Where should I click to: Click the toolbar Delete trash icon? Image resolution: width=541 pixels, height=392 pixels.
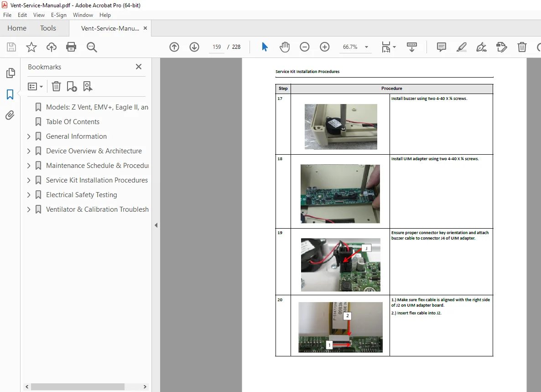[x=522, y=47]
